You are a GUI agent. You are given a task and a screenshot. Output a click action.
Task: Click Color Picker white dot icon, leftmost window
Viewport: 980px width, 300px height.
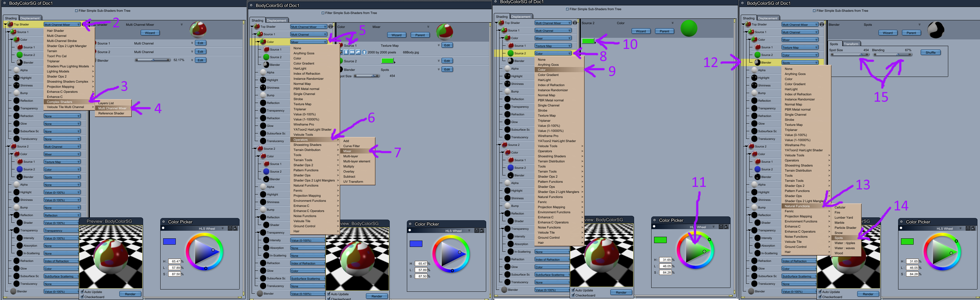pos(163,228)
